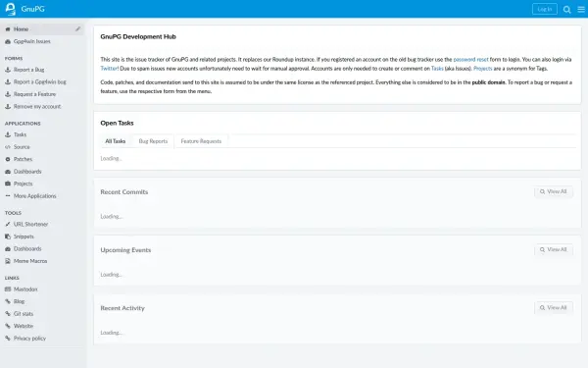Open Gpg4win Issues label in sidebar
Image resolution: width=588 pixels, height=368 pixels.
tap(32, 41)
